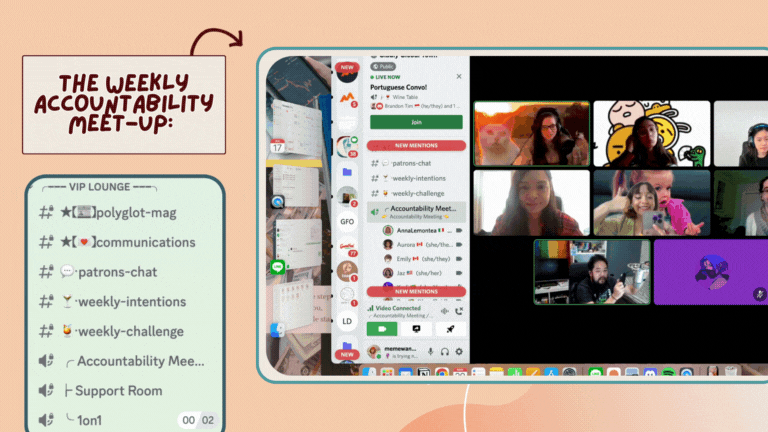Screen dimensions: 768x432
Task: Select the smiling woman in plaid video tile
Action: (x=532, y=203)
